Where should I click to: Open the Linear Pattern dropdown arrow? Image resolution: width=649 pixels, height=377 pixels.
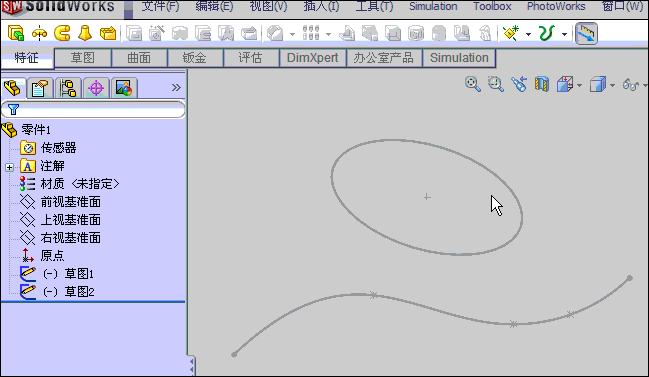(328, 34)
